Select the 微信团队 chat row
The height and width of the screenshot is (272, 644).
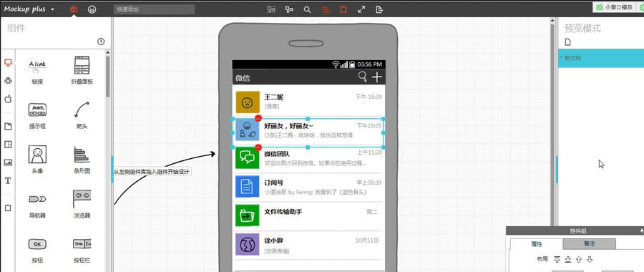click(309, 159)
